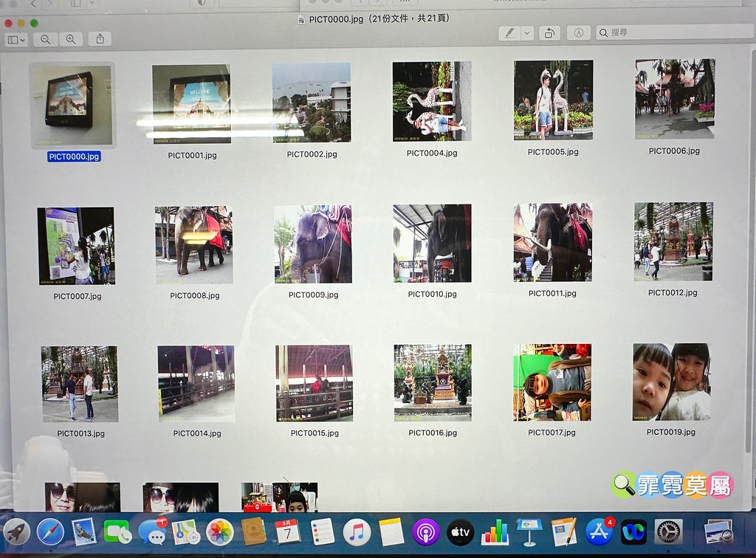Open the sidebar view options dropdown
The width and height of the screenshot is (756, 558).
point(16,40)
